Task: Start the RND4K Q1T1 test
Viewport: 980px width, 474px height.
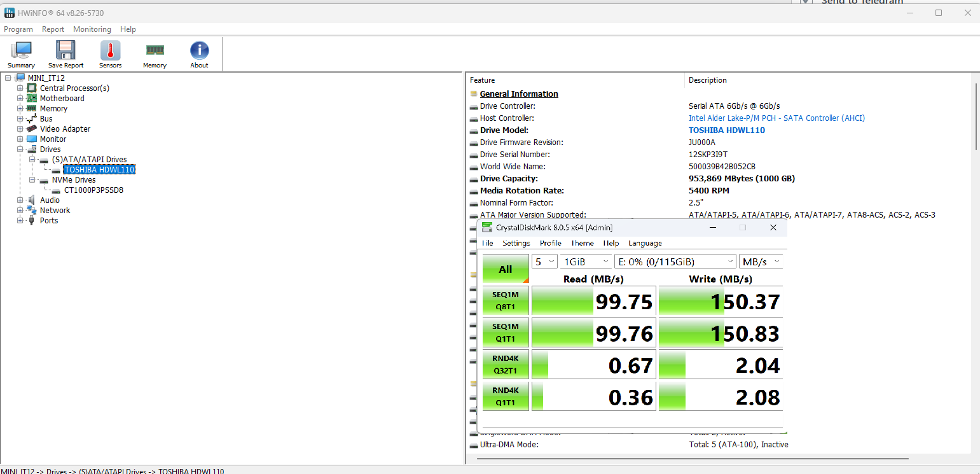Action: click(x=506, y=396)
